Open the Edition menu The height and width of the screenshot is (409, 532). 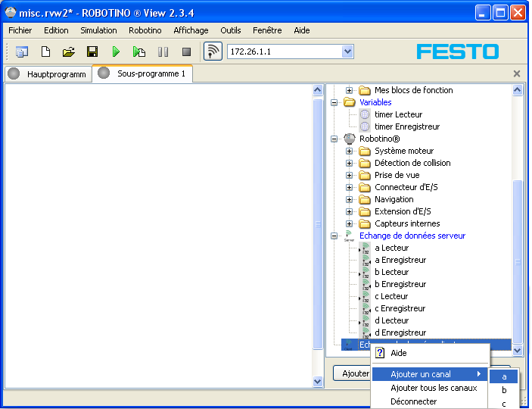pos(56,30)
